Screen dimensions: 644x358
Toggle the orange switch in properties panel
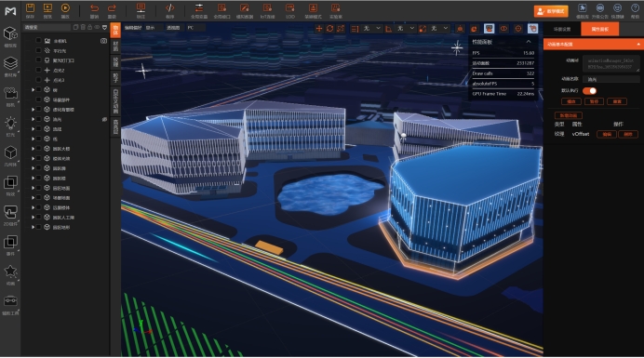click(x=589, y=91)
